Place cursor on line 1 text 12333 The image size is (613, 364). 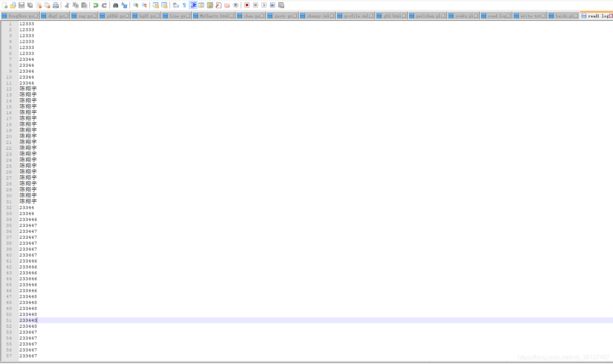(x=27, y=24)
